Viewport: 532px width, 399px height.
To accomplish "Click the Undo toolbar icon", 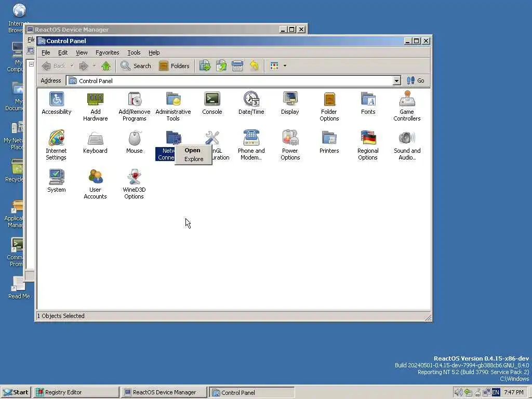I will 254,66.
